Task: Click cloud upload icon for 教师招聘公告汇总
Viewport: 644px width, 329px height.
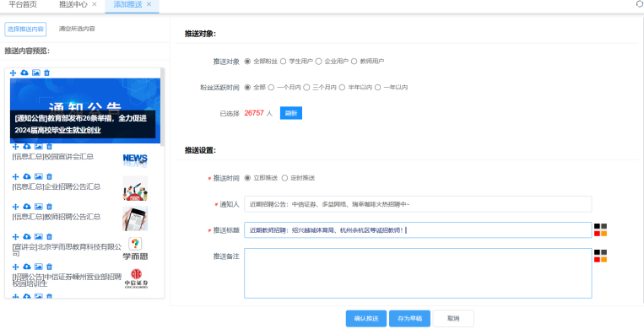Action: 27,207
